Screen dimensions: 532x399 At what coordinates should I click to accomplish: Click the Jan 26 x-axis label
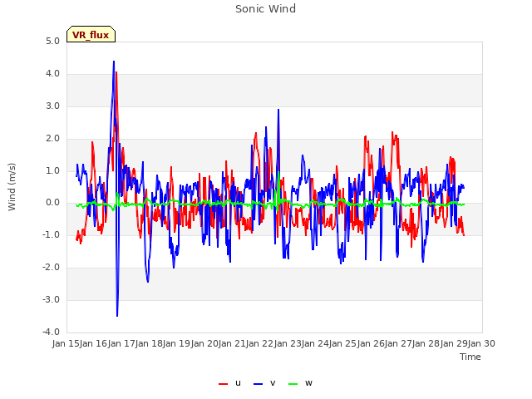click(371, 343)
